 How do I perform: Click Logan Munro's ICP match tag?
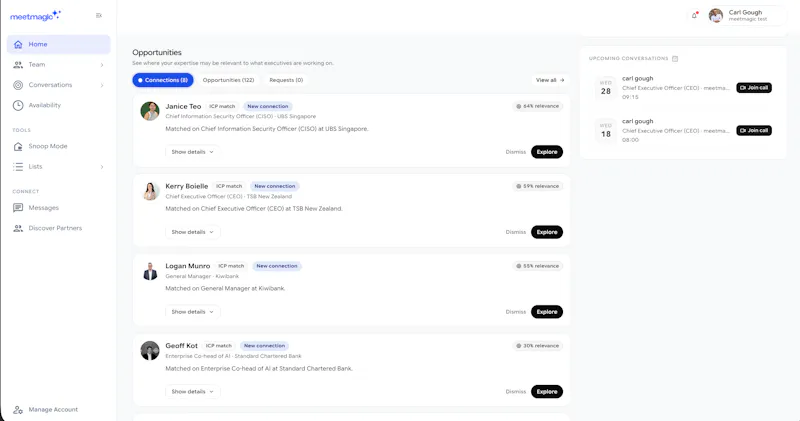click(x=231, y=266)
